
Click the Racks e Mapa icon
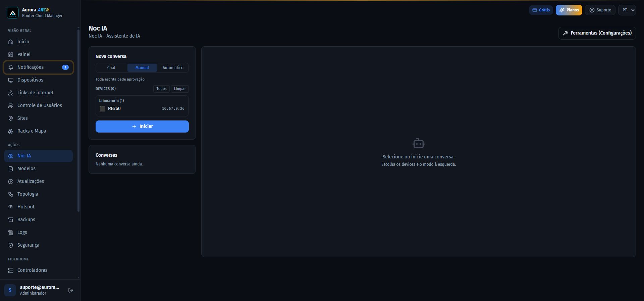[x=11, y=131]
